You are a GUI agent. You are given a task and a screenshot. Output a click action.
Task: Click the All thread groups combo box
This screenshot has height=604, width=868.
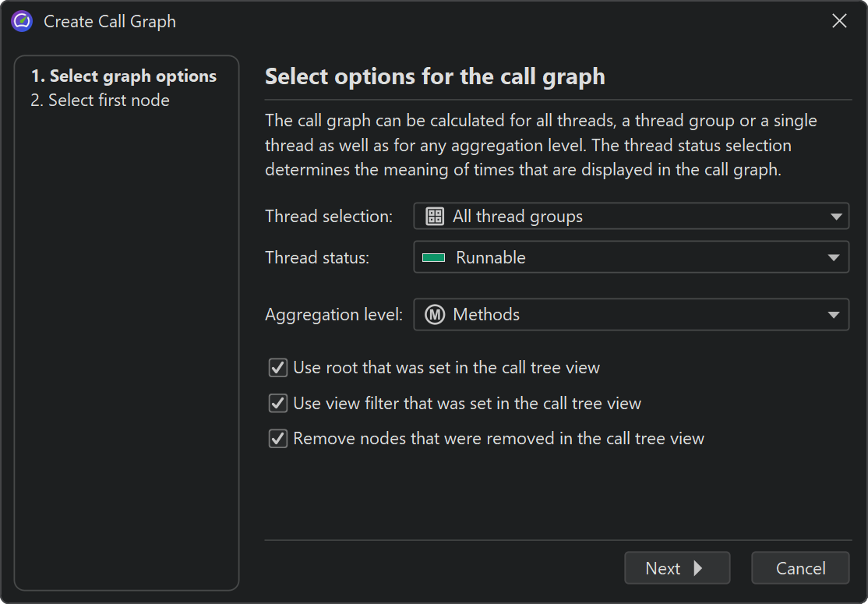(x=623, y=217)
